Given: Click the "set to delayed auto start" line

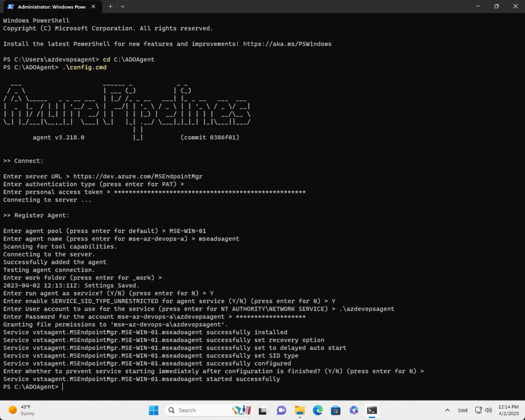Looking at the screenshot, I should pos(175,348).
